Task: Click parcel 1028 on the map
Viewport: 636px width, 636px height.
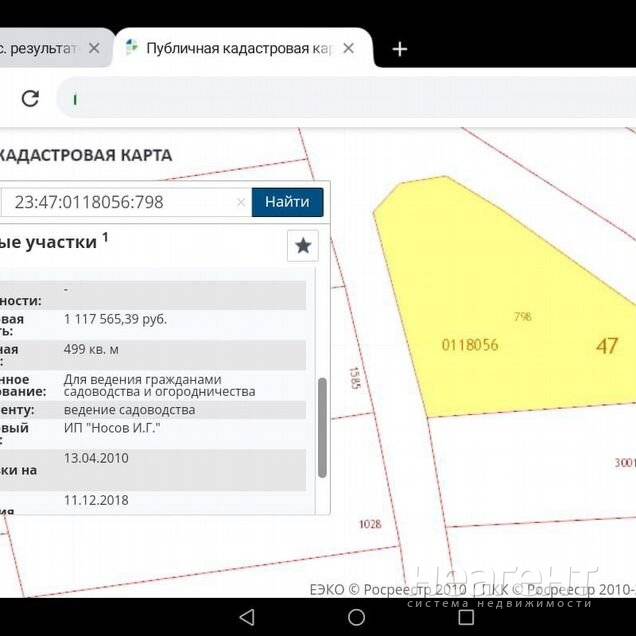Action: 370,523
